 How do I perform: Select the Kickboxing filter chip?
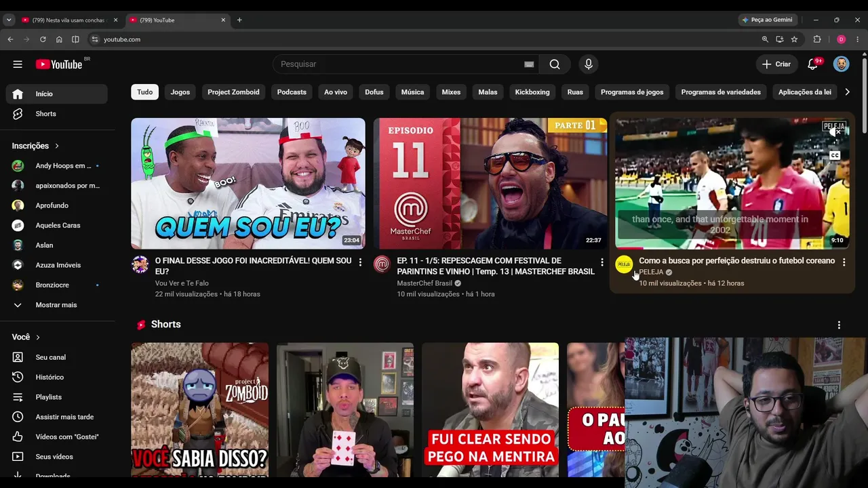532,92
